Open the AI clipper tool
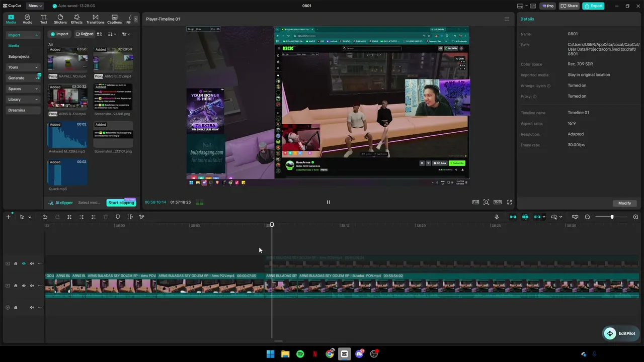This screenshot has height=362, width=644. (61, 203)
